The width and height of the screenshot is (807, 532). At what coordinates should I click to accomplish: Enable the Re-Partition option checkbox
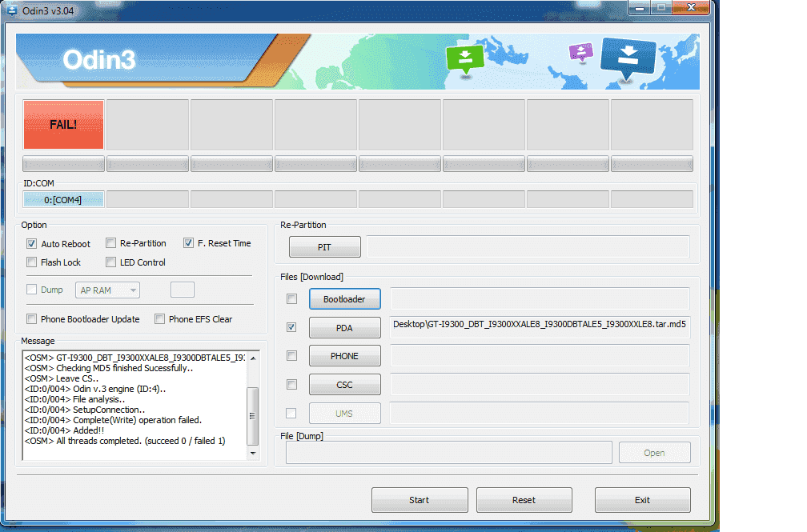pos(110,243)
